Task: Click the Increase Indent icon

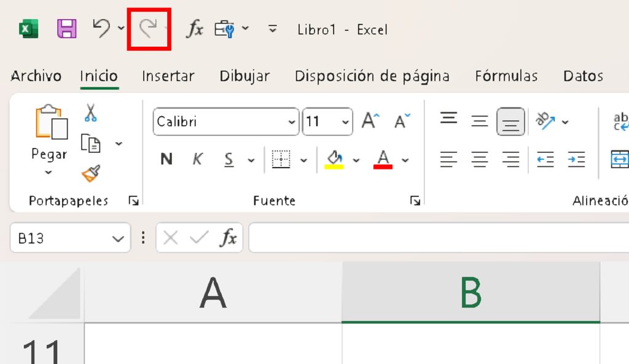Action: click(576, 160)
